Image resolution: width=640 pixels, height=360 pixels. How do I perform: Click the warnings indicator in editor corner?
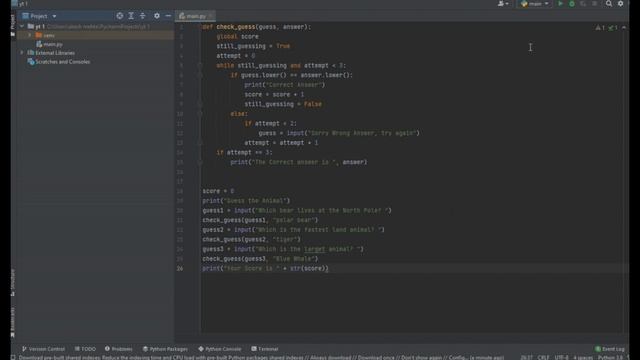click(x=600, y=28)
